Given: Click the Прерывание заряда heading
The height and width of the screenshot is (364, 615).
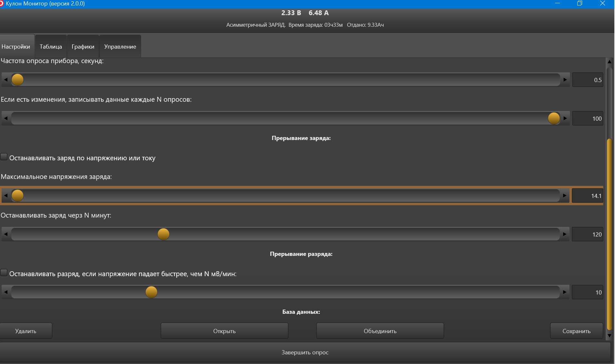Looking at the screenshot, I should tap(301, 138).
